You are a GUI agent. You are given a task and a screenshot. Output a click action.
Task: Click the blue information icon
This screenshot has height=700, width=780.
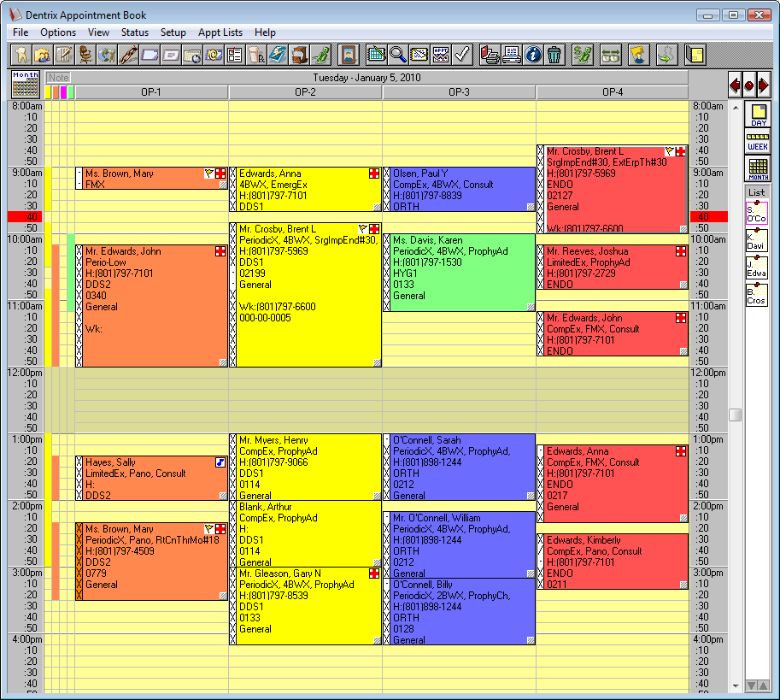pyautogui.click(x=533, y=54)
